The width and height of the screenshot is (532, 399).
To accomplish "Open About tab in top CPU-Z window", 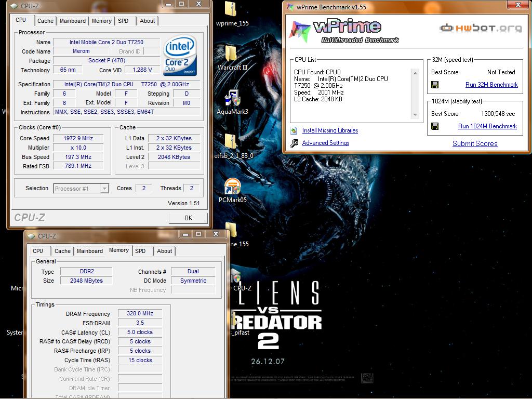I will pos(147,21).
